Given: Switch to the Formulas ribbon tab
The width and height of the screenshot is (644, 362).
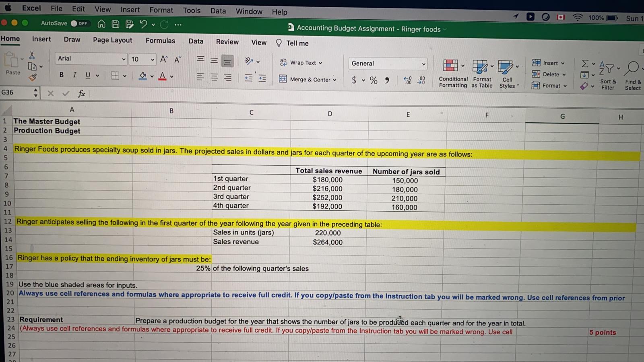Looking at the screenshot, I should (x=160, y=41).
